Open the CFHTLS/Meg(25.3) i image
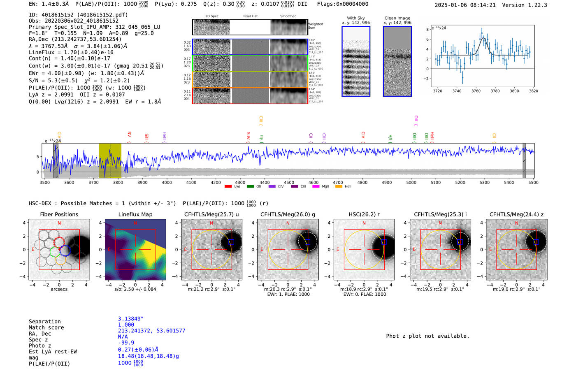This screenshot has width=576, height=392. click(440, 250)
